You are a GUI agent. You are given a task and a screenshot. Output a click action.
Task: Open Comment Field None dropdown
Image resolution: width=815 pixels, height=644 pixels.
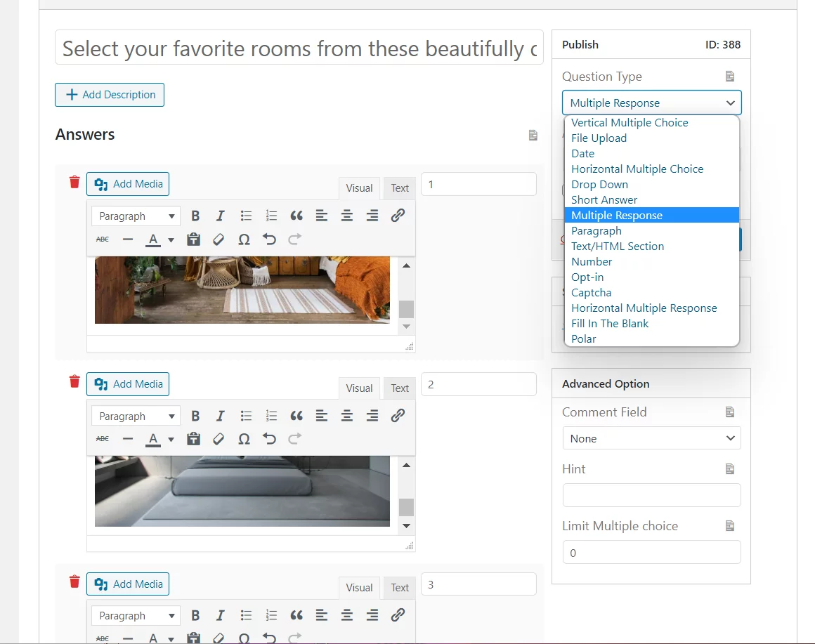[652, 438]
